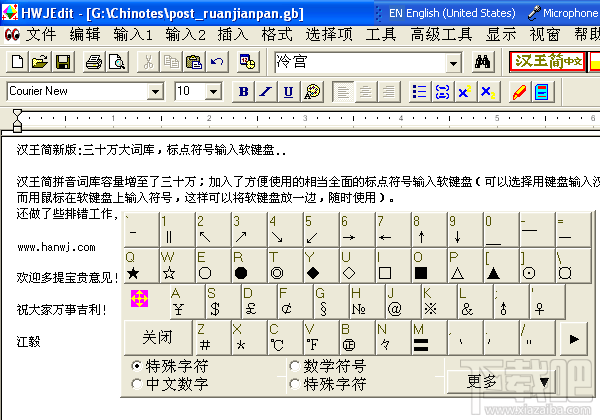Viewport: 600px width, 420px height.
Task: Click the left indent marker on ruler
Action: [17, 120]
